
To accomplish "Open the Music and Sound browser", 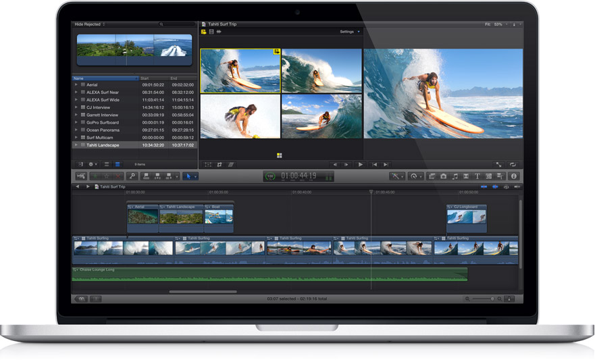I will click(x=455, y=176).
